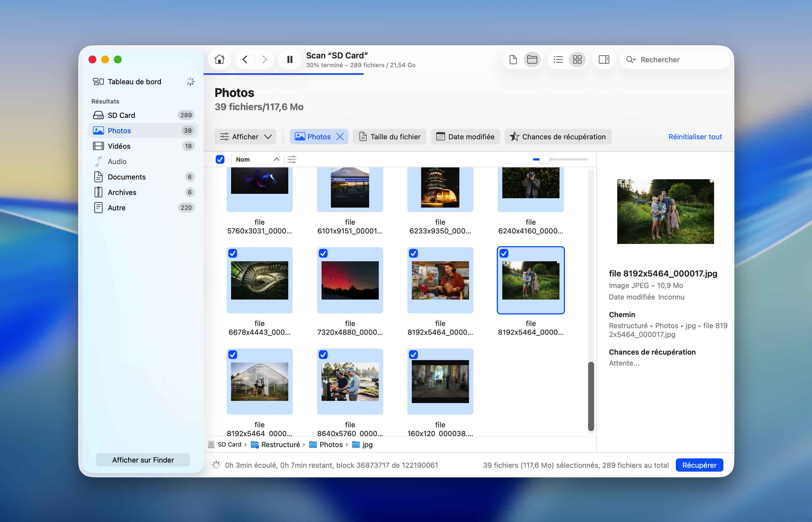812x522 pixels.
Task: Switch to grid view layout
Action: 577,60
